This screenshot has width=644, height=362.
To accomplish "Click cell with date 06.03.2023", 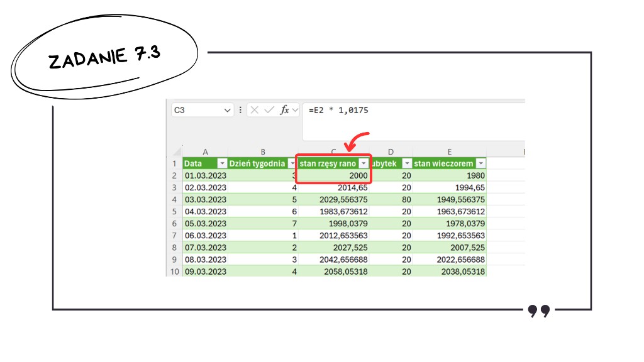I will (205, 235).
